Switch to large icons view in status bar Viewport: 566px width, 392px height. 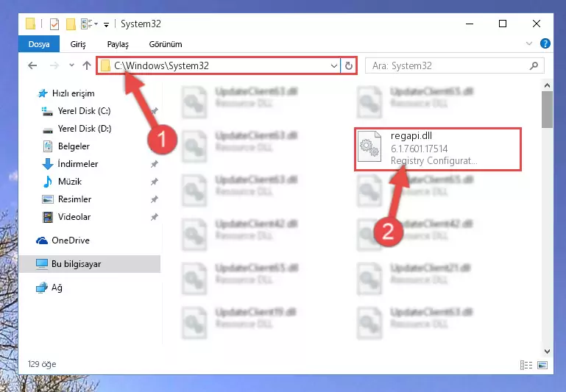pos(542,365)
